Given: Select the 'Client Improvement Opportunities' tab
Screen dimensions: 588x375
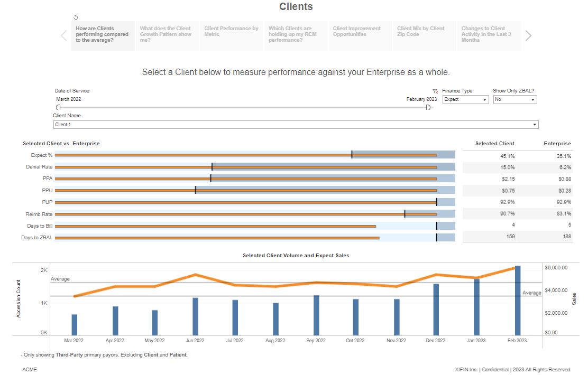Looking at the screenshot, I should pyautogui.click(x=360, y=35).
